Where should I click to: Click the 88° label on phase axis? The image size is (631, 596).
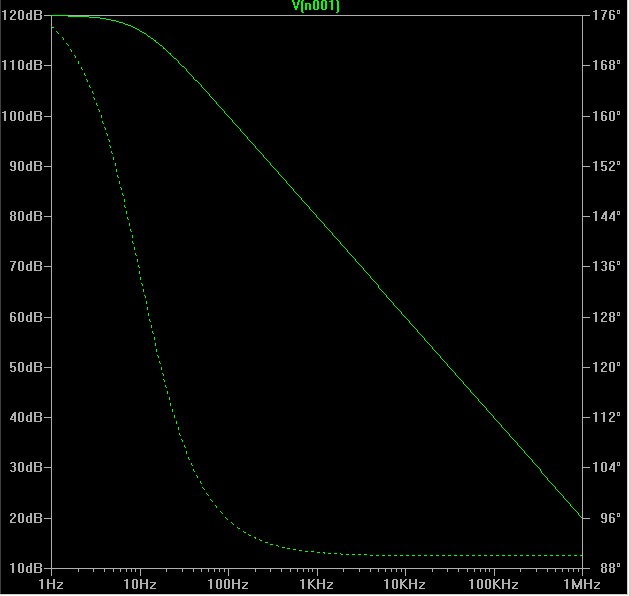click(603, 568)
